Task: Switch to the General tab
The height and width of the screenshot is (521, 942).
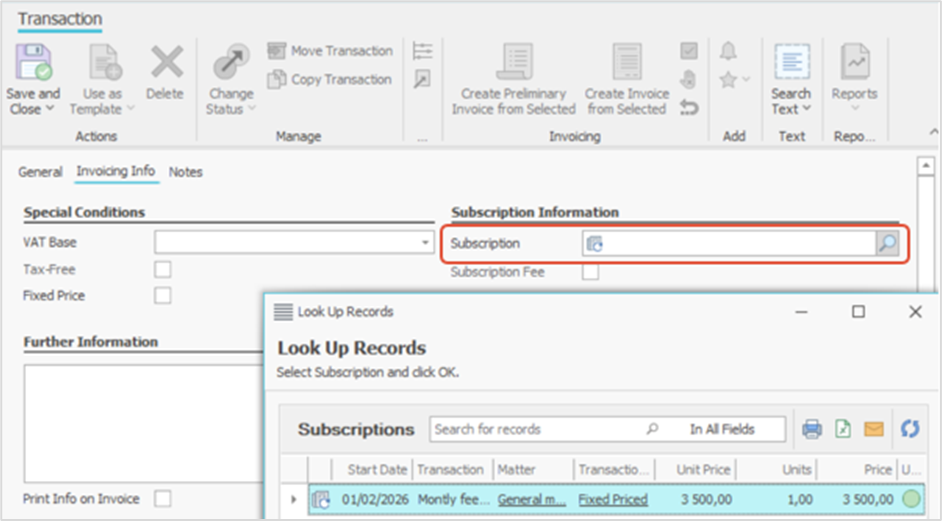Action: [40, 172]
